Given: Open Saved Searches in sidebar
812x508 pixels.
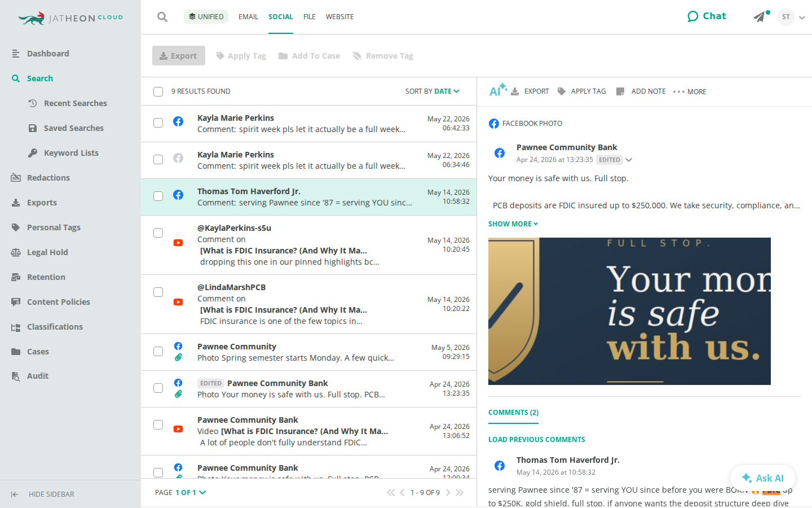Looking at the screenshot, I should pos(73,128).
